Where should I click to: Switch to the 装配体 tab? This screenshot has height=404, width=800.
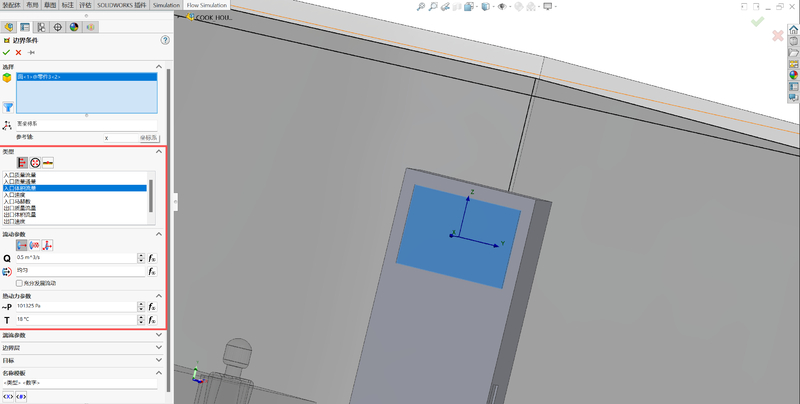[12, 5]
